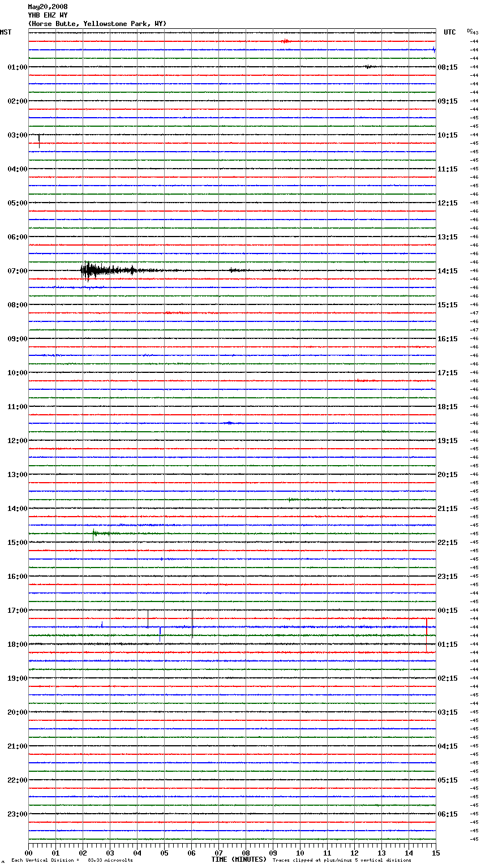The image size is (481, 868).
Task: Select the 06:00 MST row label
Action: pos(17,237)
